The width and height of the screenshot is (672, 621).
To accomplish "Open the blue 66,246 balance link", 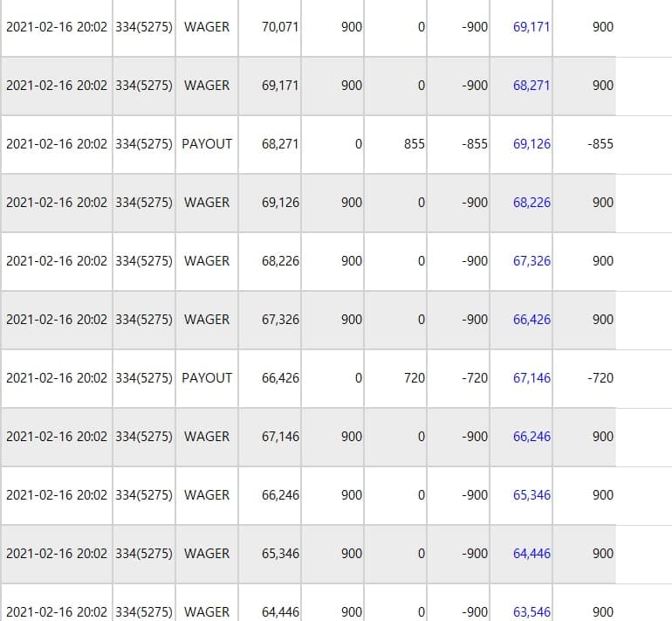I will pyautogui.click(x=531, y=437).
